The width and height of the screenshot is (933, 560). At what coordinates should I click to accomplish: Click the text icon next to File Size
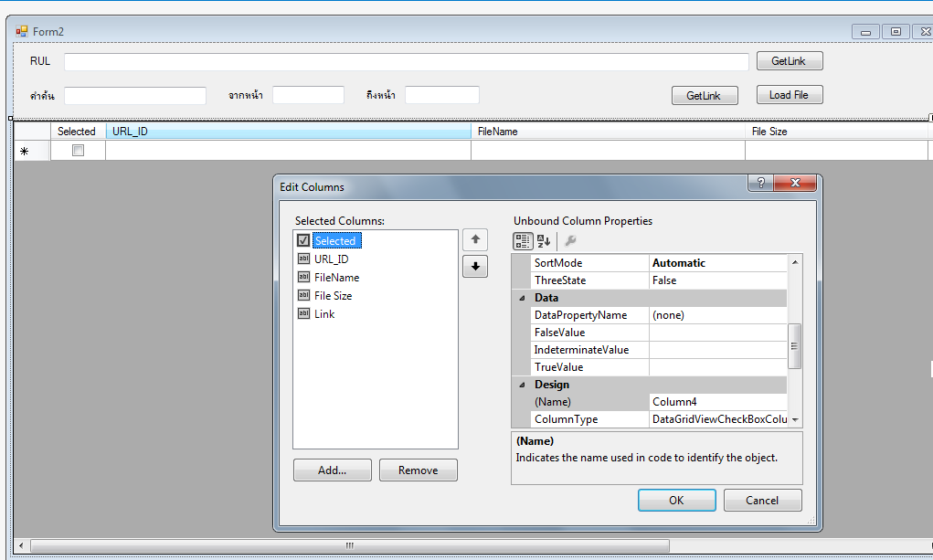click(x=303, y=295)
